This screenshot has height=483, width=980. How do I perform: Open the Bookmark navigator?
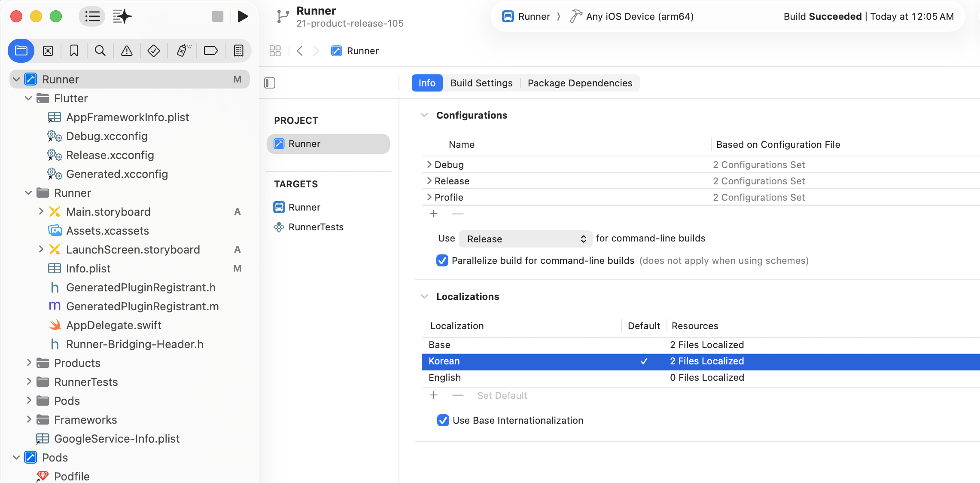tap(74, 51)
